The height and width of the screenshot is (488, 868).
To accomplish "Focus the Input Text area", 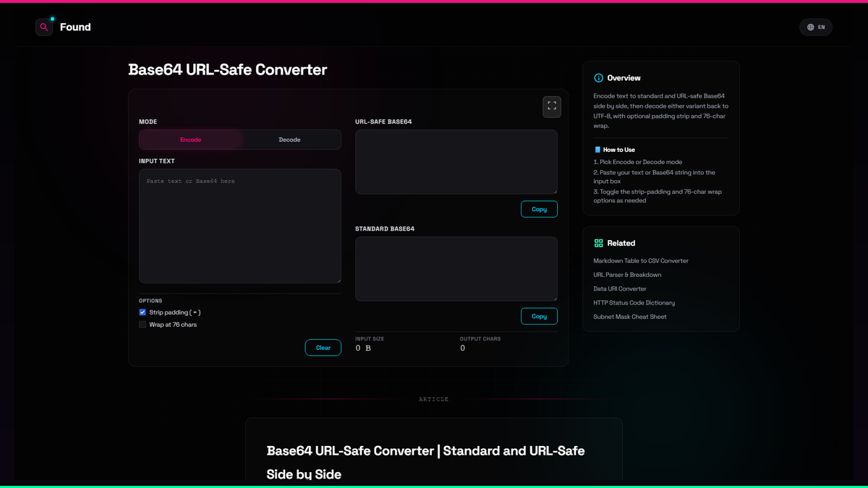I will (240, 226).
